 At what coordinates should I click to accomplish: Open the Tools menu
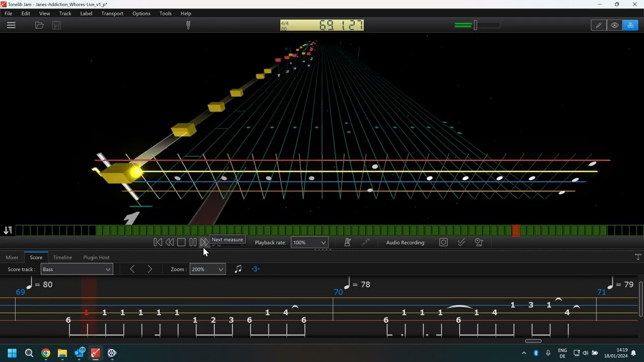point(166,14)
